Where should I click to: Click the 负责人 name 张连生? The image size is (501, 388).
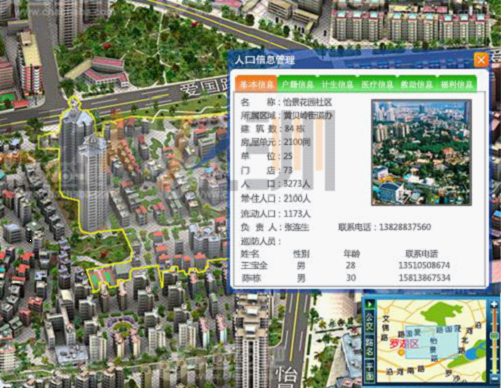[296, 227]
